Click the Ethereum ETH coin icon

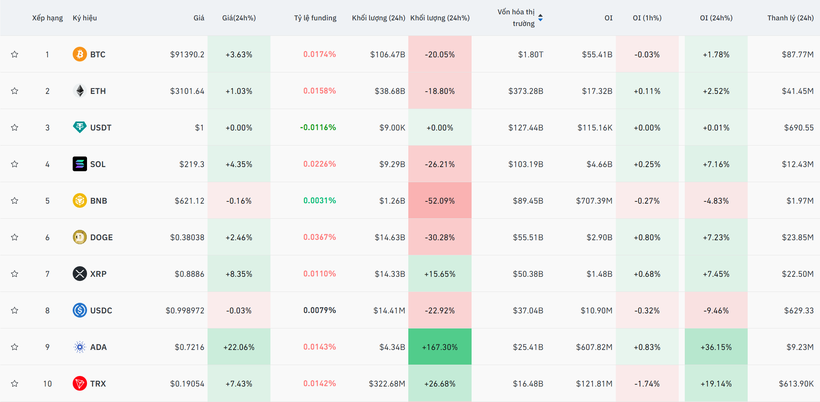pos(79,91)
